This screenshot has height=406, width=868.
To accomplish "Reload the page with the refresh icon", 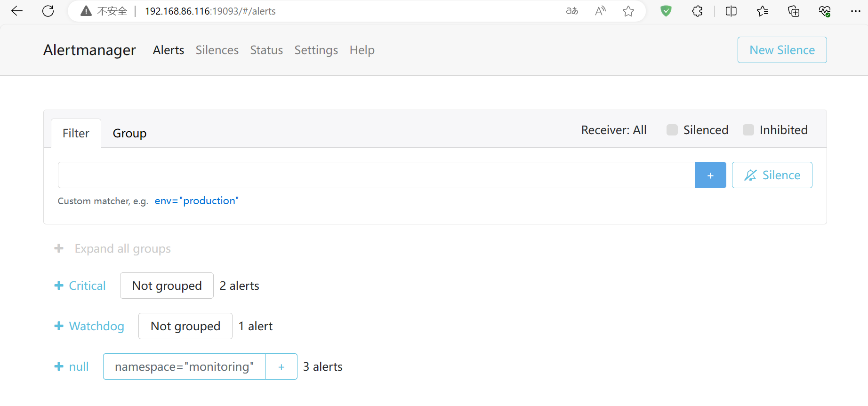I will click(48, 11).
